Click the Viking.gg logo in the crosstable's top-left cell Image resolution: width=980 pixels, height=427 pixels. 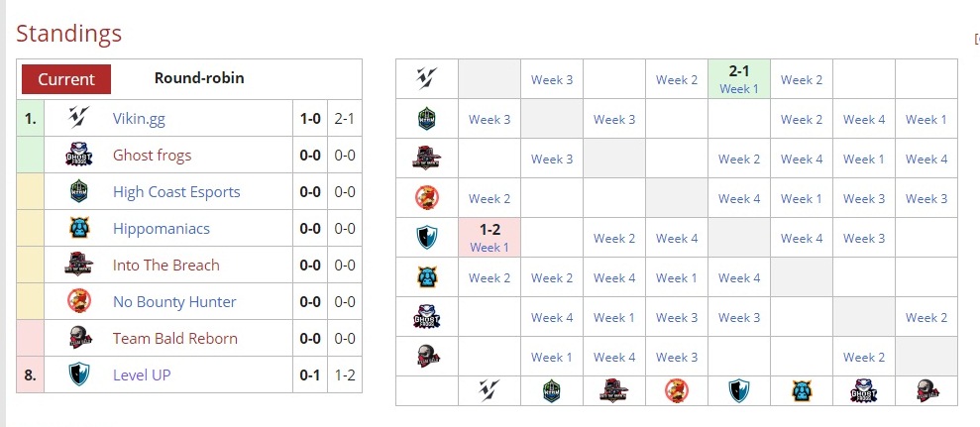click(x=427, y=79)
